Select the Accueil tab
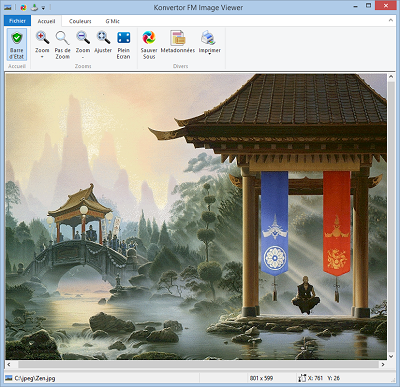This screenshot has height=387, width=400. [x=46, y=21]
